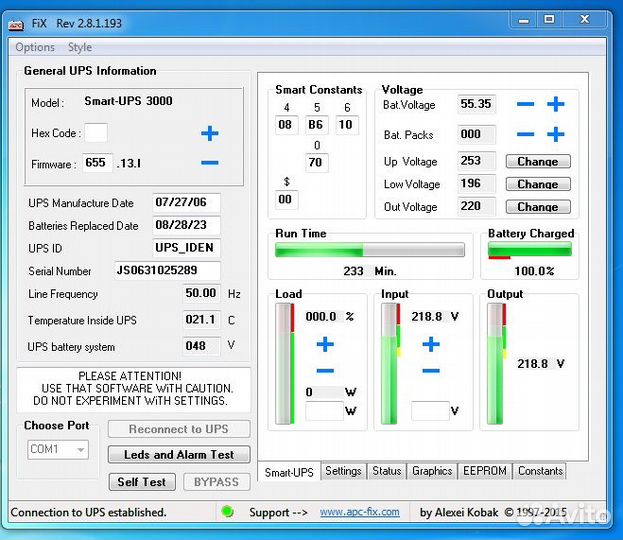Click Change button for Up Voltage
Screen dimensions: 623x540
point(538,161)
